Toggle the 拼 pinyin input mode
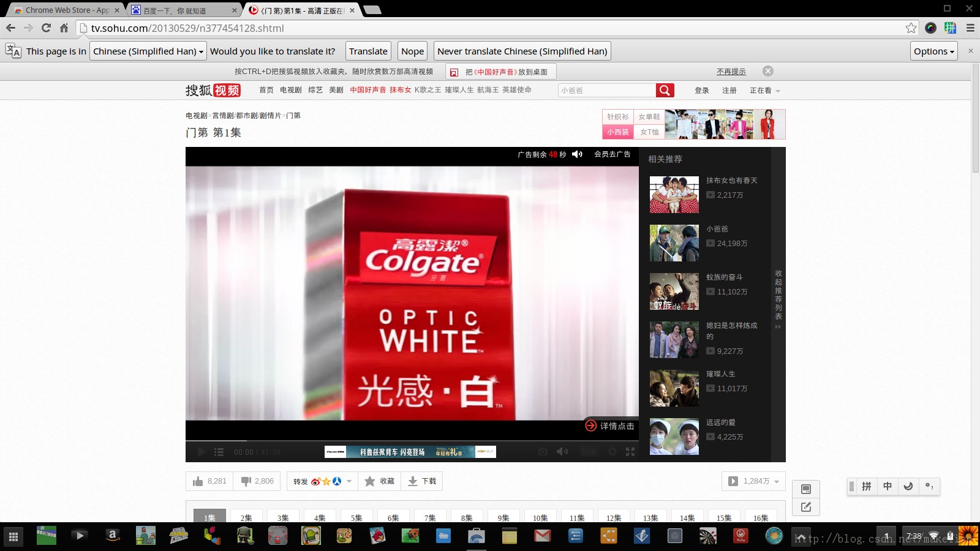This screenshot has height=551, width=980. [x=867, y=486]
